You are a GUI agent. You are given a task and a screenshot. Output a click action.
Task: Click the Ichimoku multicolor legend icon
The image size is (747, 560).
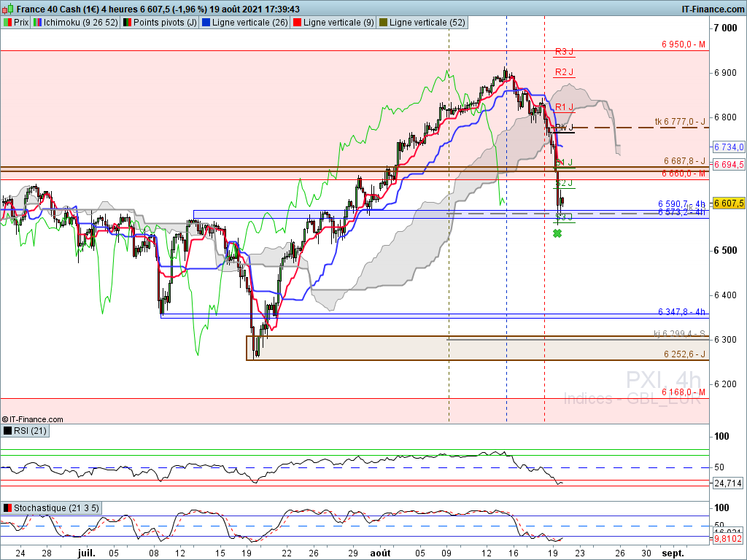tap(37, 23)
